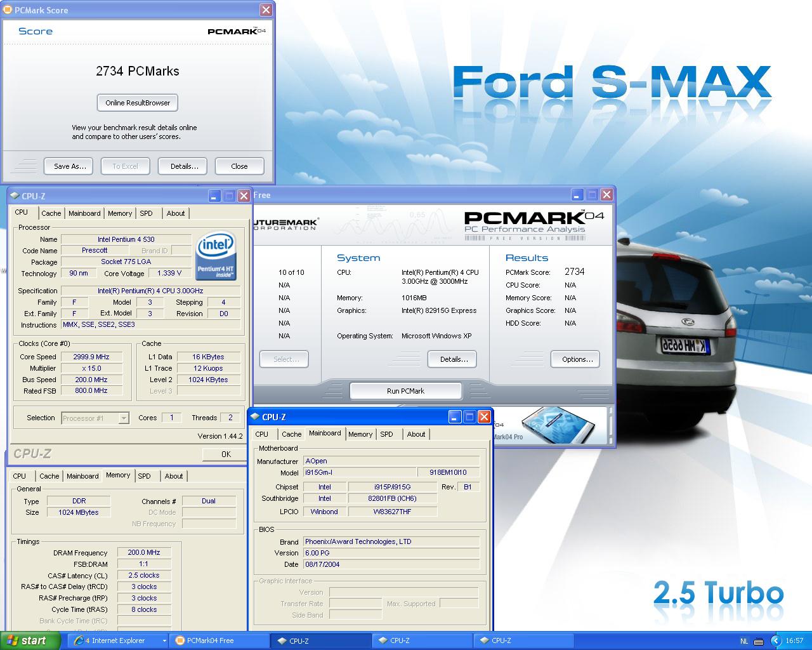This screenshot has width=812, height=650.
Task: Open the Online ResultBrowser
Action: [138, 103]
